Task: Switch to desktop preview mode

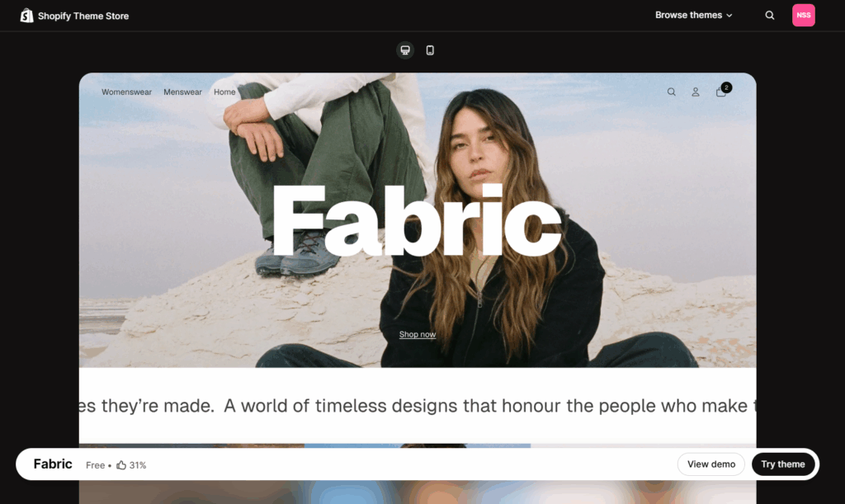Action: click(405, 50)
